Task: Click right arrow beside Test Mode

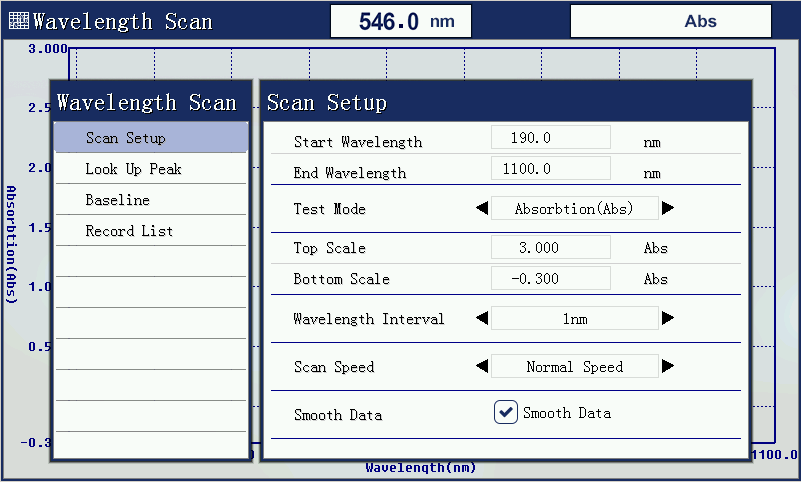Action: point(668,209)
